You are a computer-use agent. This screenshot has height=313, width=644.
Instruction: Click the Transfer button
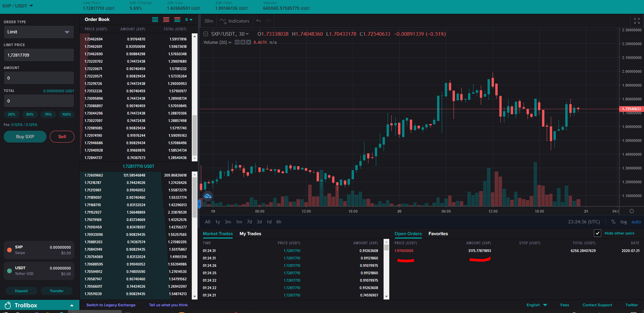pos(57,291)
